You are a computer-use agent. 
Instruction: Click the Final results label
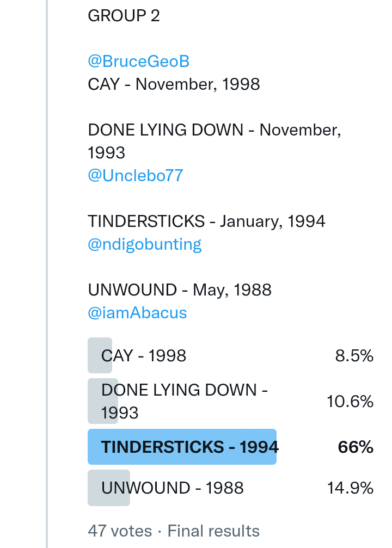click(x=213, y=531)
